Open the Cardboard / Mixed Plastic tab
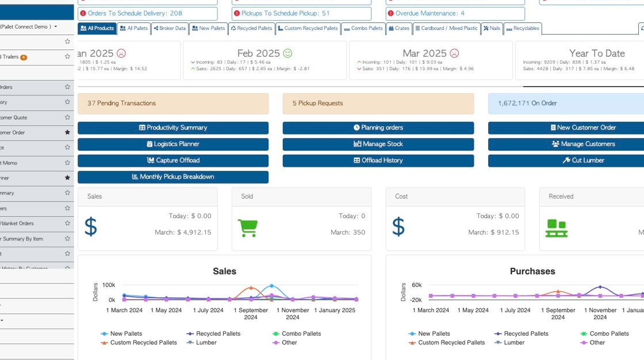Screen dimensions: 644x360 (446, 28)
